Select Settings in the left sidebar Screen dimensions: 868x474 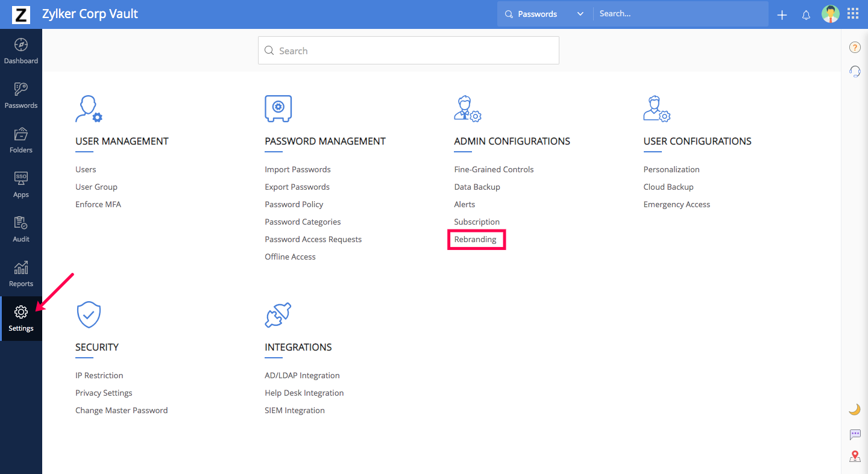click(21, 319)
